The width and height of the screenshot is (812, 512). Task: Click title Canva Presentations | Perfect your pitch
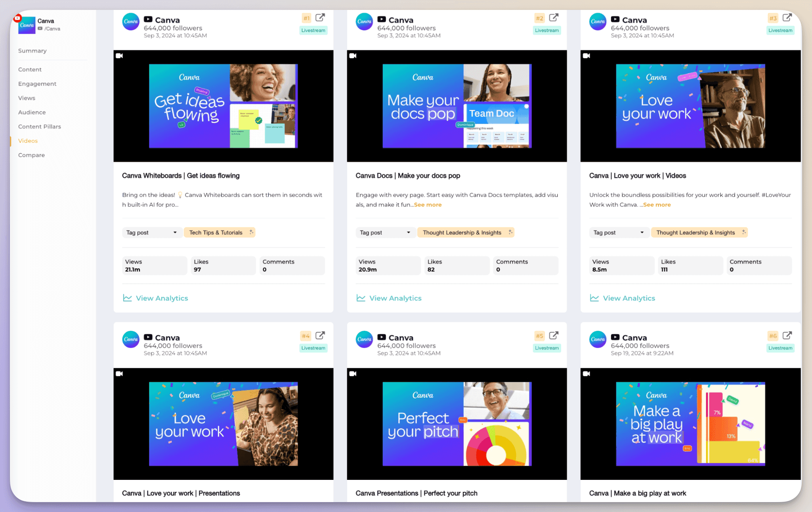coord(417,493)
